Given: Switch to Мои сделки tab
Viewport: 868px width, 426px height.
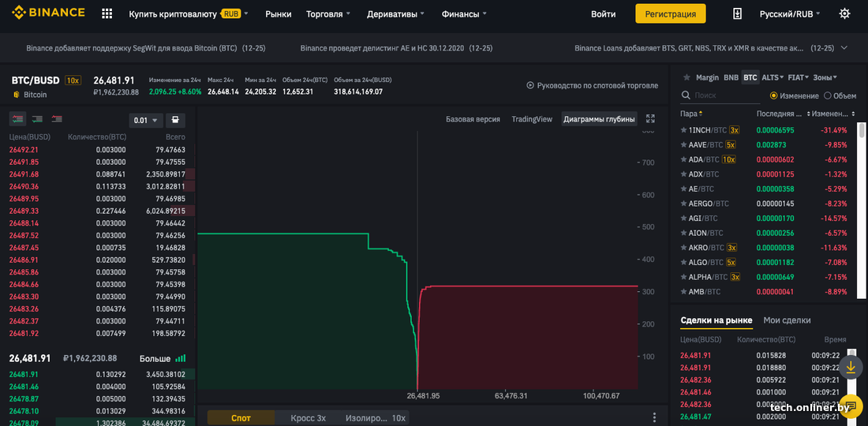Looking at the screenshot, I should pyautogui.click(x=788, y=320).
